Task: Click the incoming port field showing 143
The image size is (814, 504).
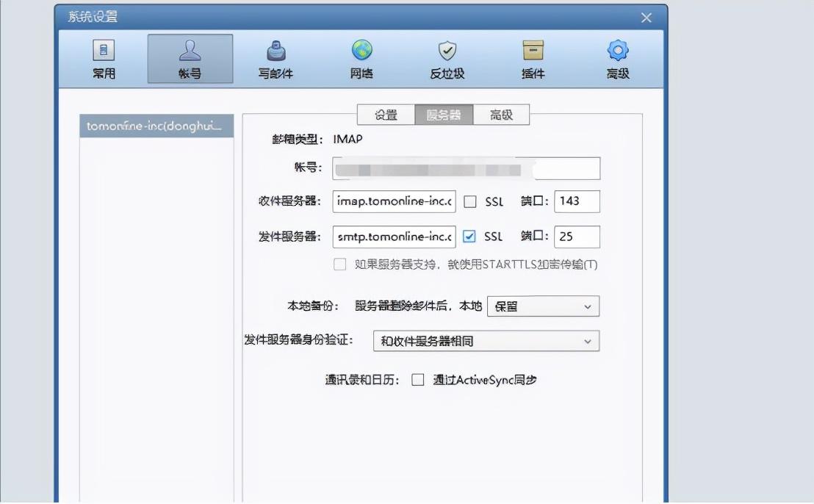Action: (577, 201)
